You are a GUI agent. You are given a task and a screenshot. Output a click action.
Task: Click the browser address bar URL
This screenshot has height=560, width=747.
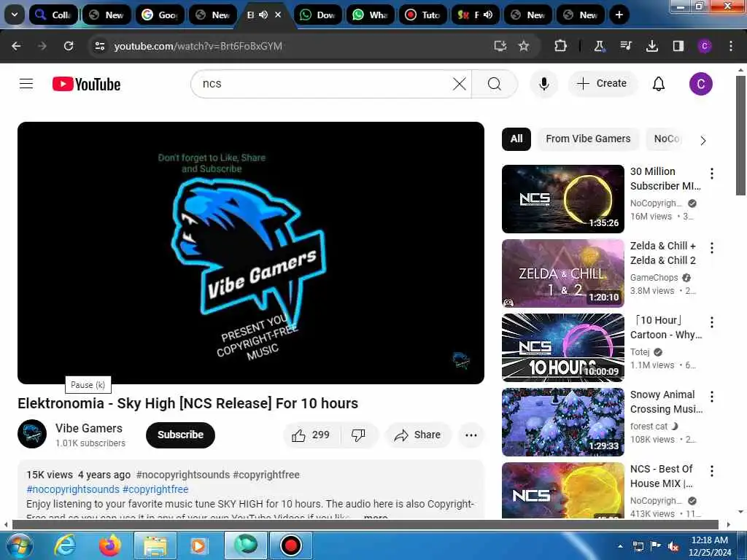click(198, 46)
